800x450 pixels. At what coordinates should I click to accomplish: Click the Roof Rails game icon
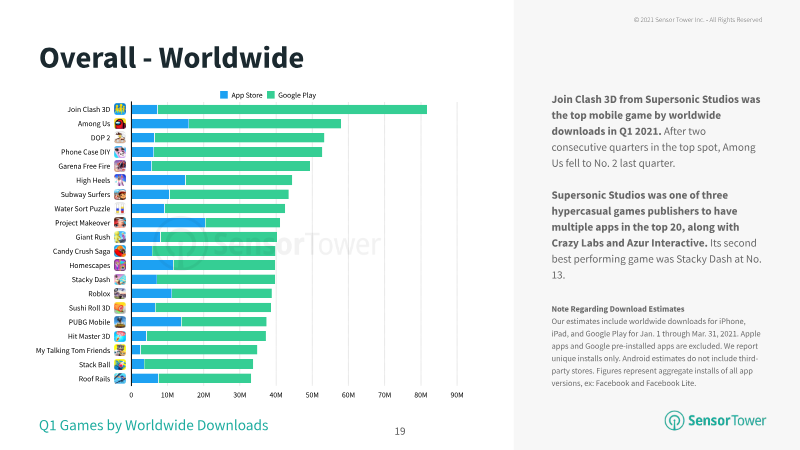(120, 379)
